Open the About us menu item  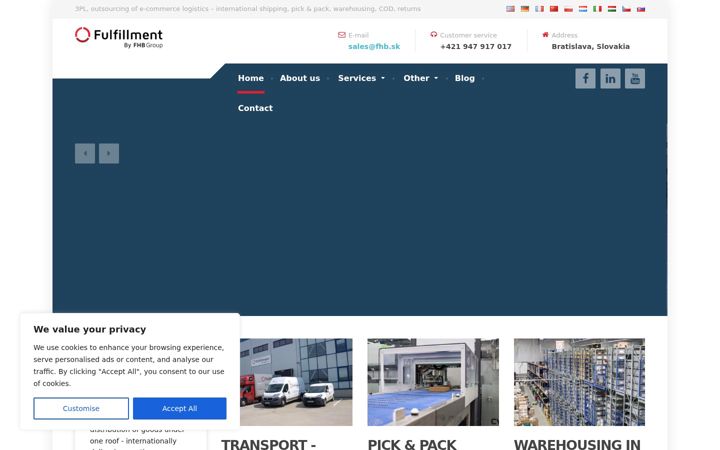pos(300,79)
